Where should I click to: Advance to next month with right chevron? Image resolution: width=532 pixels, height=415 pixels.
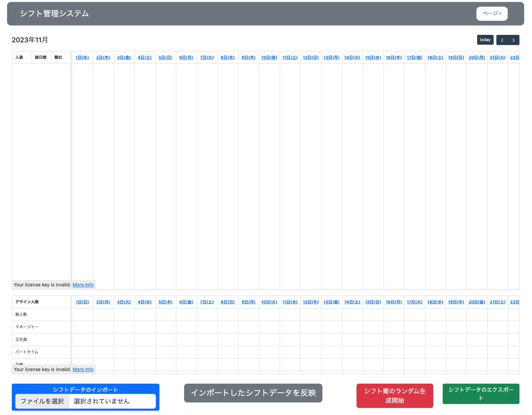(x=514, y=40)
